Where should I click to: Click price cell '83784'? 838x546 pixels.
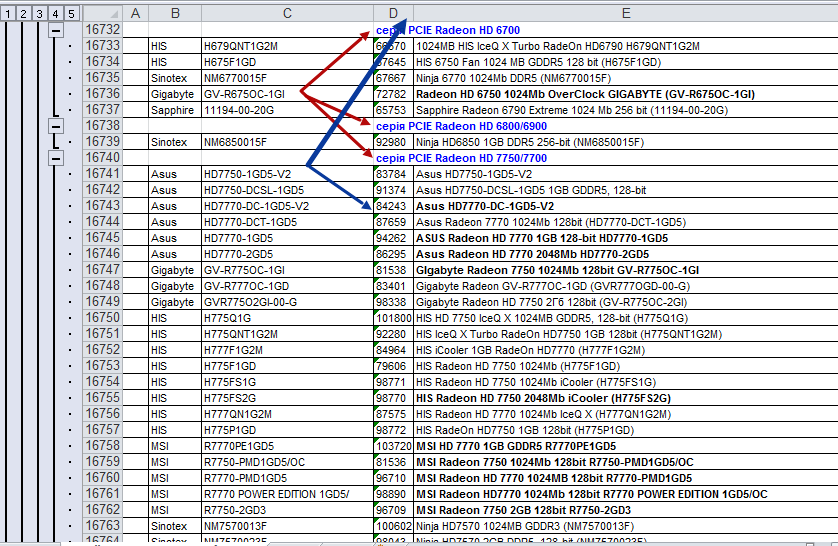tap(393, 174)
